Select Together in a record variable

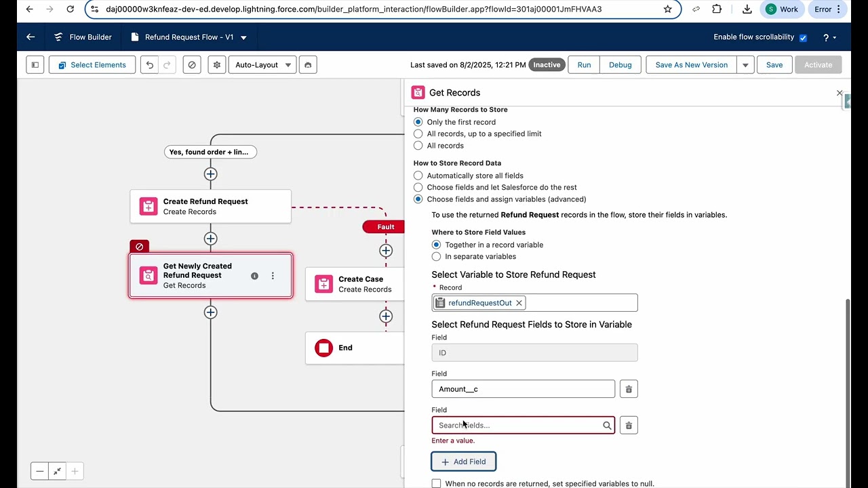[x=436, y=245]
